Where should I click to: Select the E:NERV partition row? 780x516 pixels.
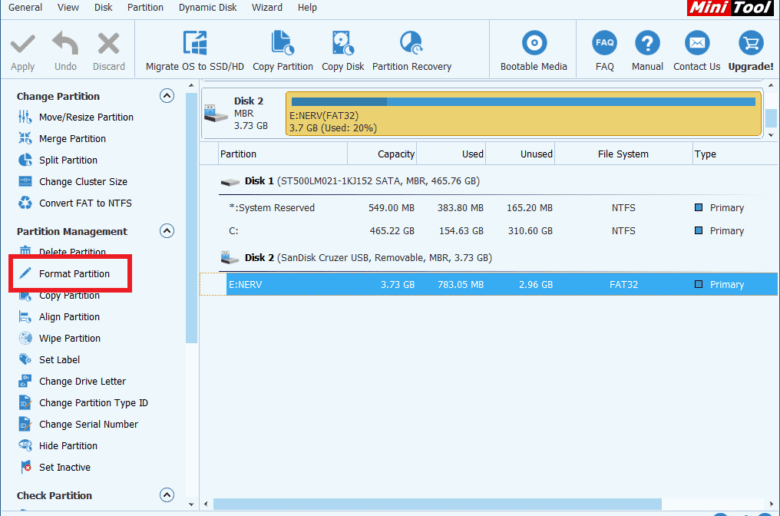click(488, 285)
